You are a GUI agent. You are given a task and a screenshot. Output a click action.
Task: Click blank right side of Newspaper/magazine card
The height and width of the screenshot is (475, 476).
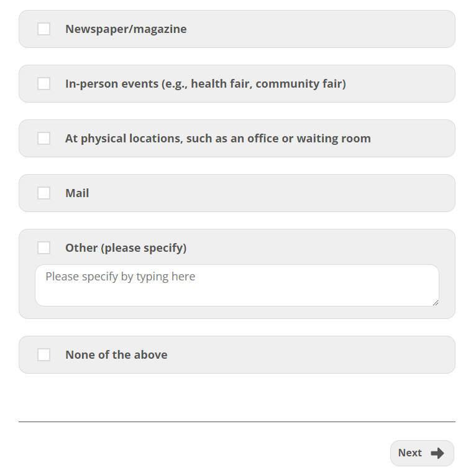click(x=342, y=29)
